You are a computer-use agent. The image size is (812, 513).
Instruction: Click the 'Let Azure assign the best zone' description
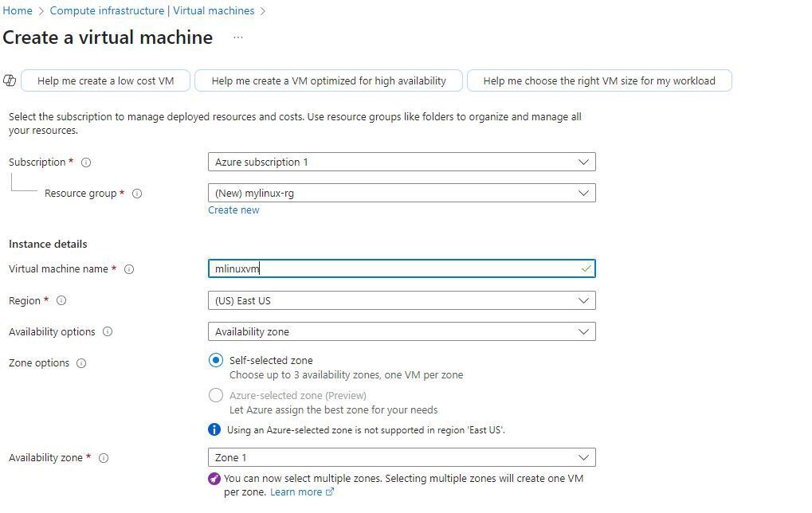(x=334, y=410)
